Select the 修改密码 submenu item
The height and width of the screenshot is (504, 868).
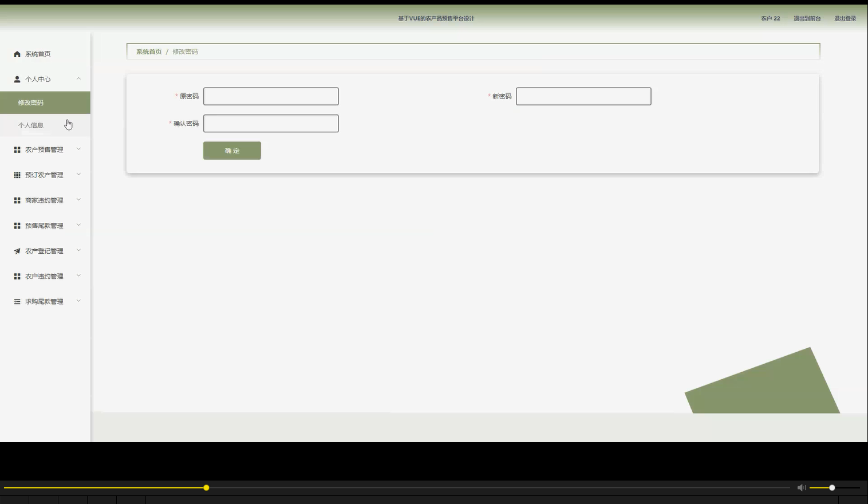point(45,103)
